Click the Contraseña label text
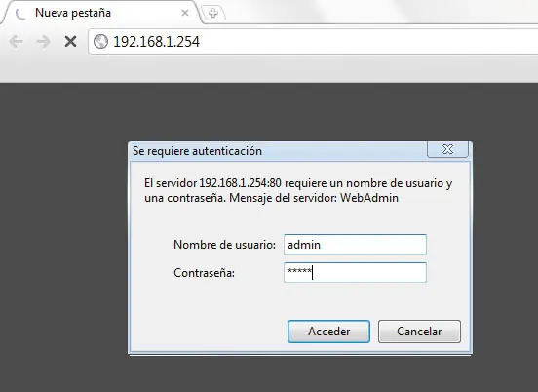538x392 pixels. [x=204, y=273]
